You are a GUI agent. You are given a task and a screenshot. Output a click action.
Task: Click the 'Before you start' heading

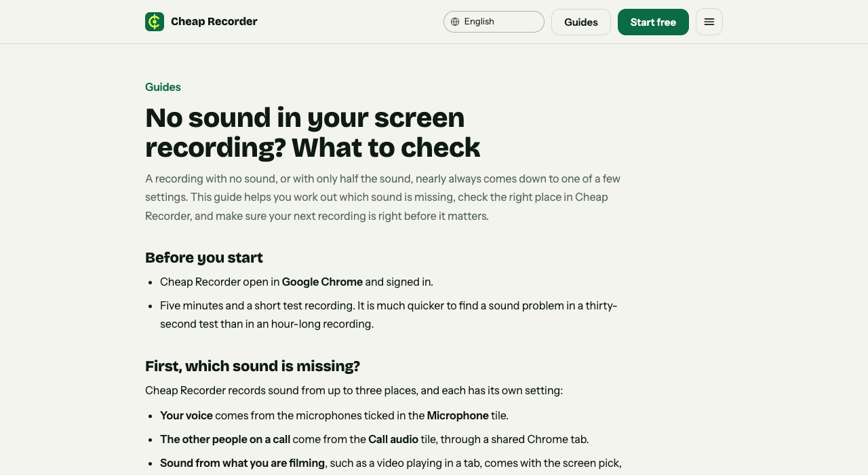click(204, 257)
